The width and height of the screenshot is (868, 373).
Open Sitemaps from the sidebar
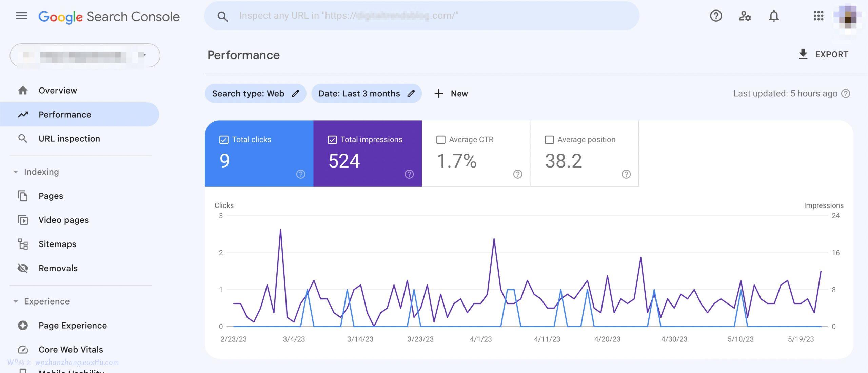tap(57, 244)
